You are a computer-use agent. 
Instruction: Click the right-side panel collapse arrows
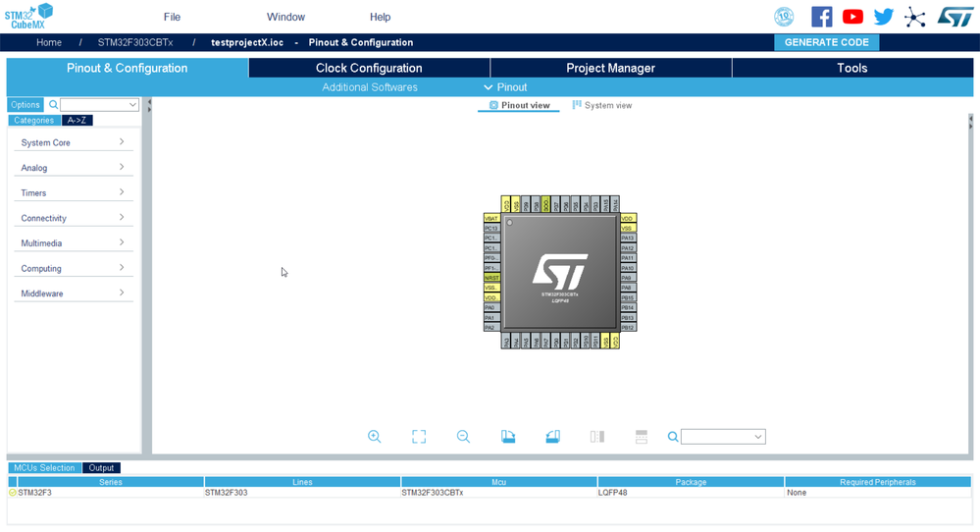(x=970, y=122)
